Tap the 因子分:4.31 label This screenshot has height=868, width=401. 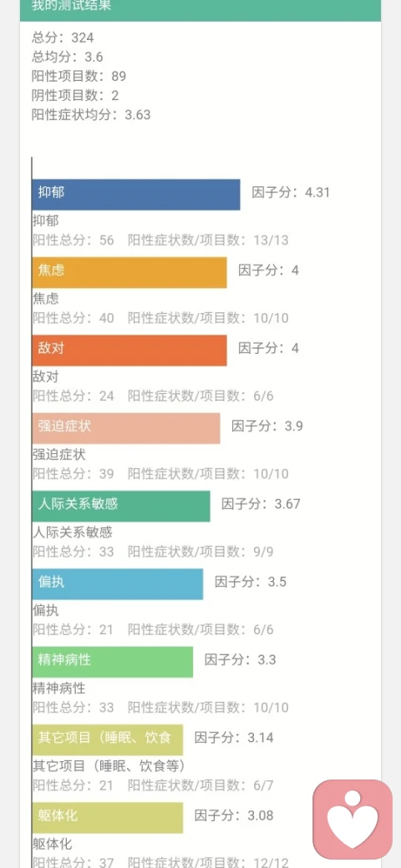click(291, 193)
